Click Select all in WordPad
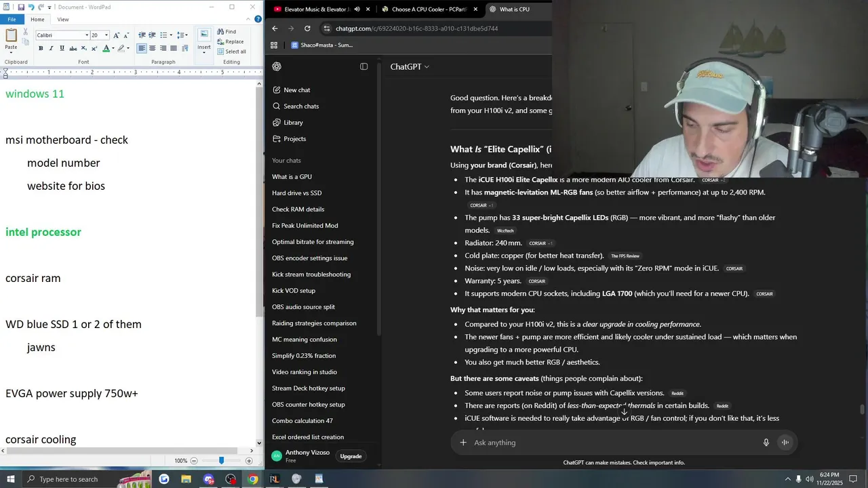This screenshot has height=488, width=868. pyautogui.click(x=231, y=52)
